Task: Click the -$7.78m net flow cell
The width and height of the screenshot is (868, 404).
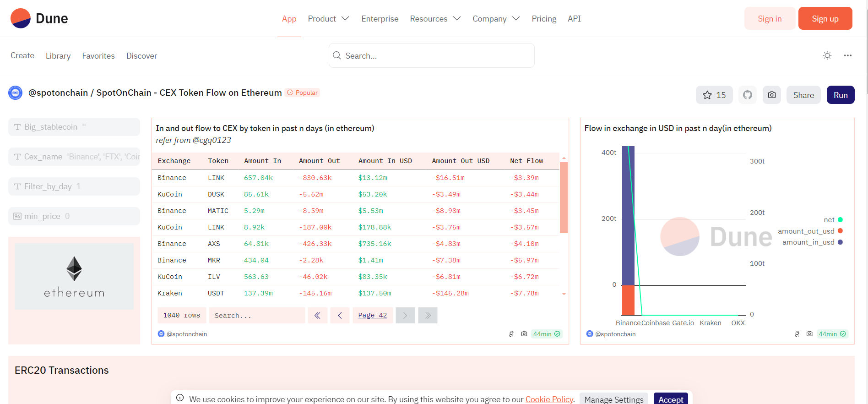Action: tap(524, 293)
